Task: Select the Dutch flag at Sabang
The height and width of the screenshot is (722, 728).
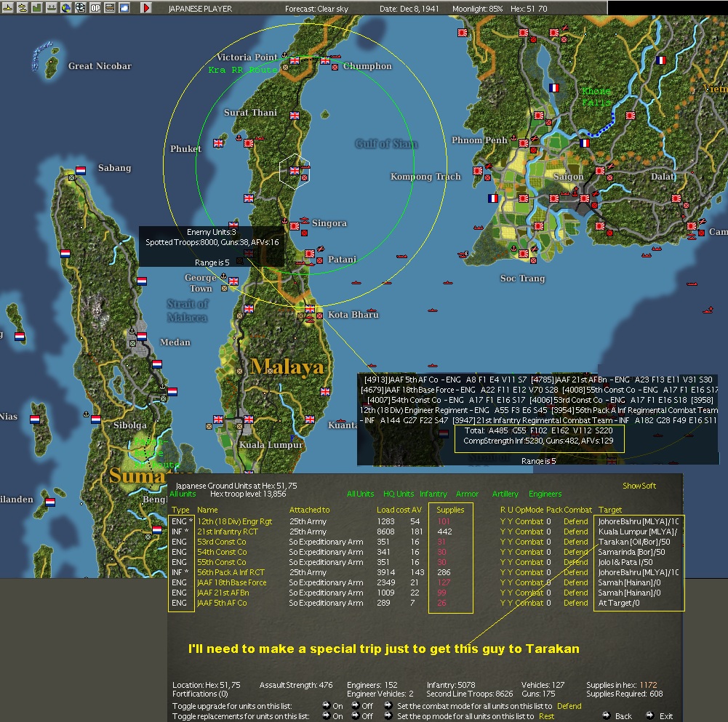Action: pos(80,170)
